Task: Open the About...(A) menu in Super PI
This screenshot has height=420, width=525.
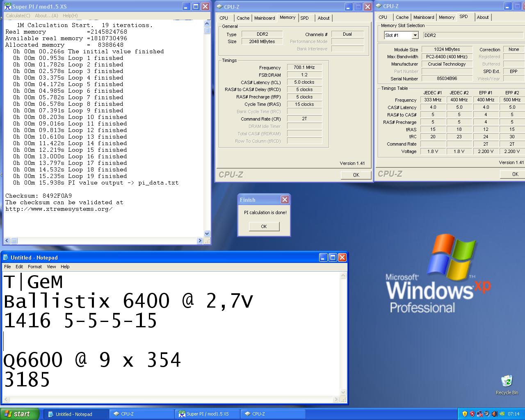Action: pos(46,16)
